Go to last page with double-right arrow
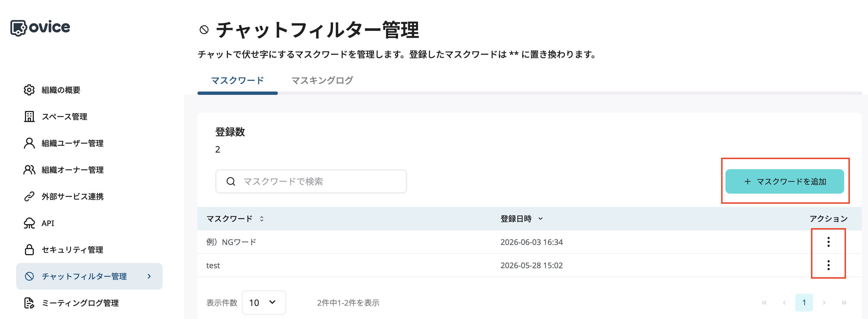Image resolution: width=868 pixels, height=319 pixels. 844,302
